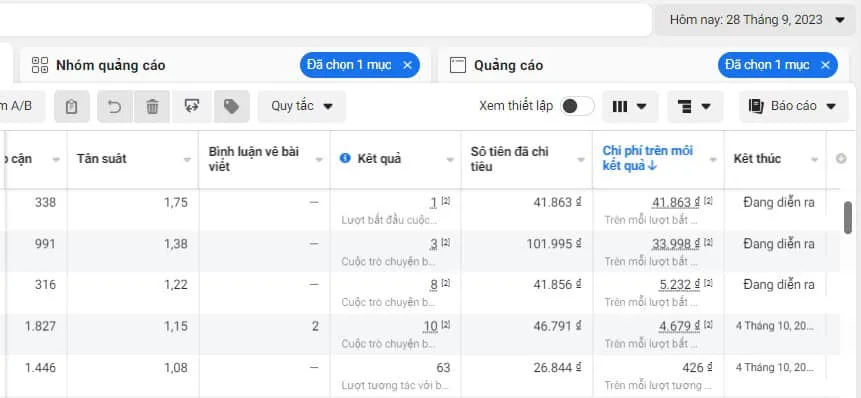Click the frequency value 1,08
This screenshot has width=861, height=398.
tap(176, 368)
